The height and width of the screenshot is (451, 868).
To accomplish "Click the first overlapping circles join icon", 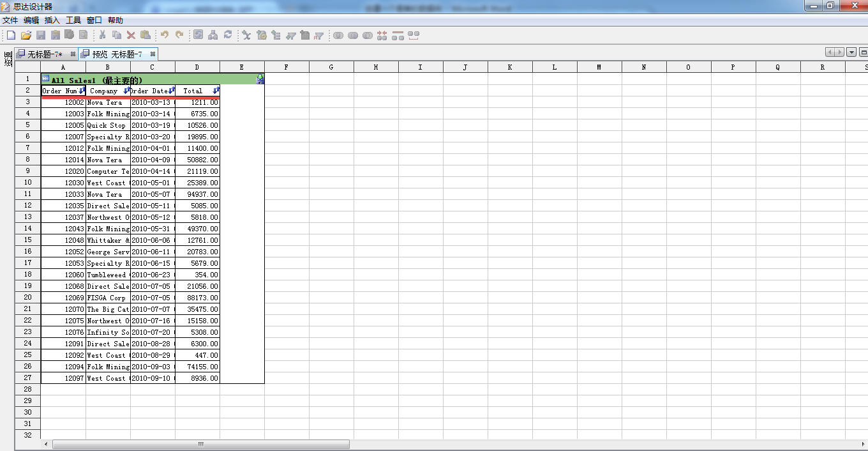I will 338,35.
